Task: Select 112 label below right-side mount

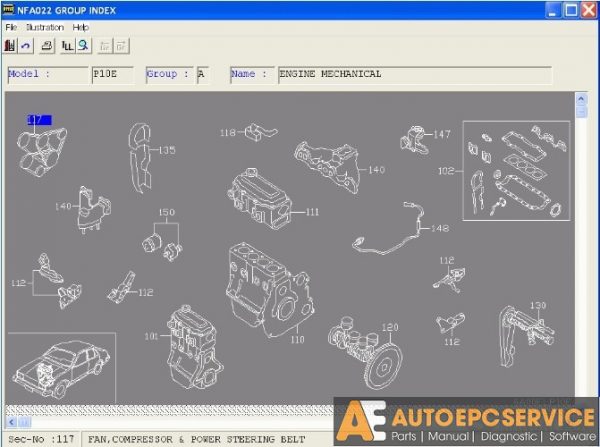Action: coord(452,341)
